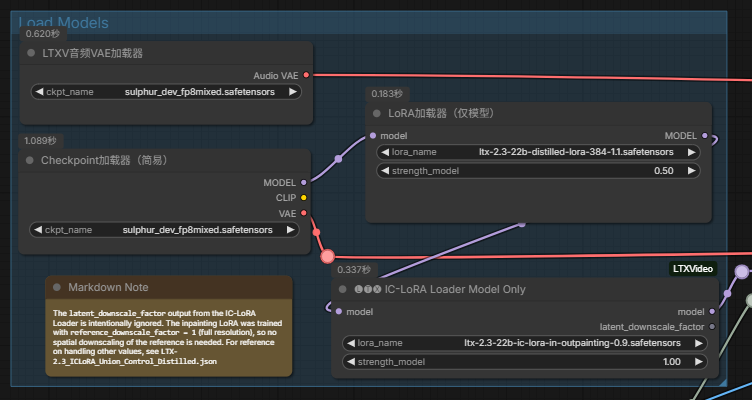Click model input socket on LoRA加载器

pyautogui.click(x=373, y=136)
